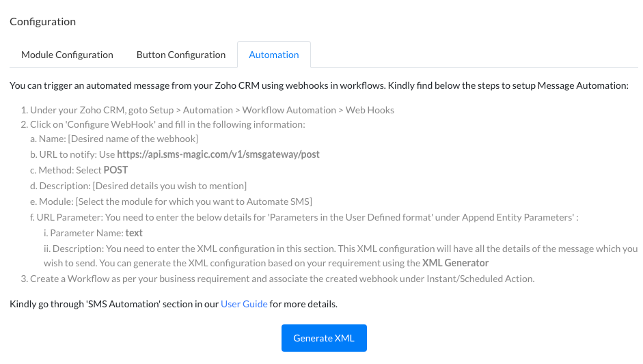Image resolution: width=643 pixels, height=364 pixels.
Task: Click step 1 about Workflow Automation
Action: 212,110
